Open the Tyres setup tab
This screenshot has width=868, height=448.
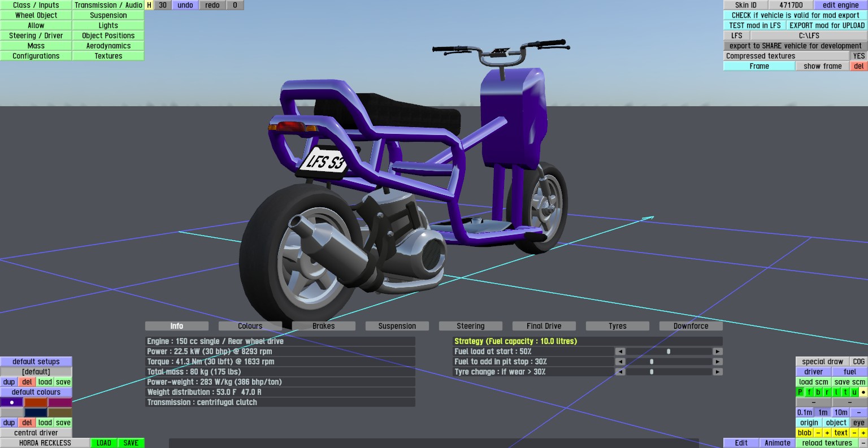(x=618, y=326)
